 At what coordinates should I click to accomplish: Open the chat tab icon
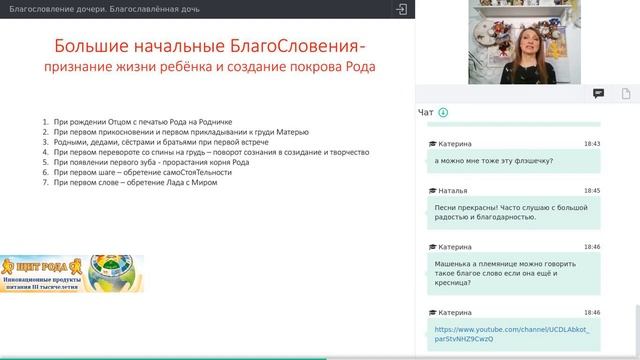pos(598,94)
